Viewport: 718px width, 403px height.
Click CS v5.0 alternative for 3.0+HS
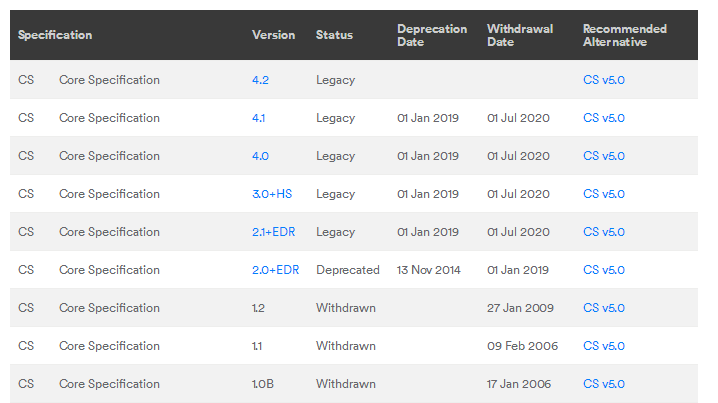603,194
